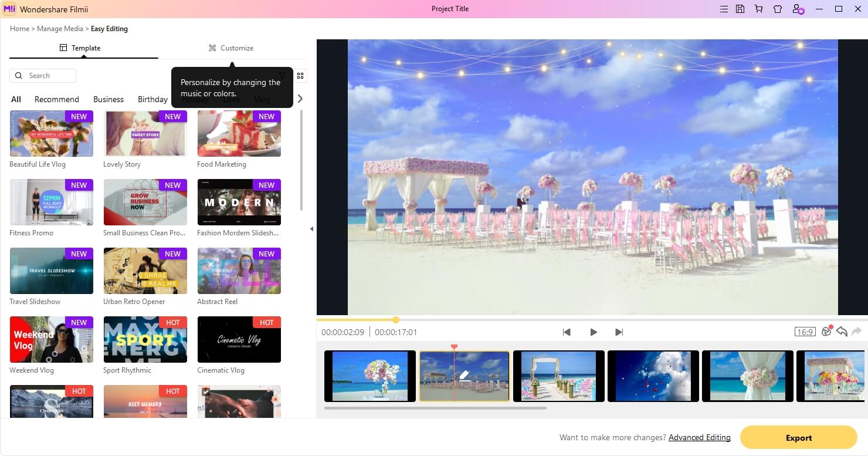
Task: Select the Keep Memory template thumbnail
Action: tap(145, 401)
